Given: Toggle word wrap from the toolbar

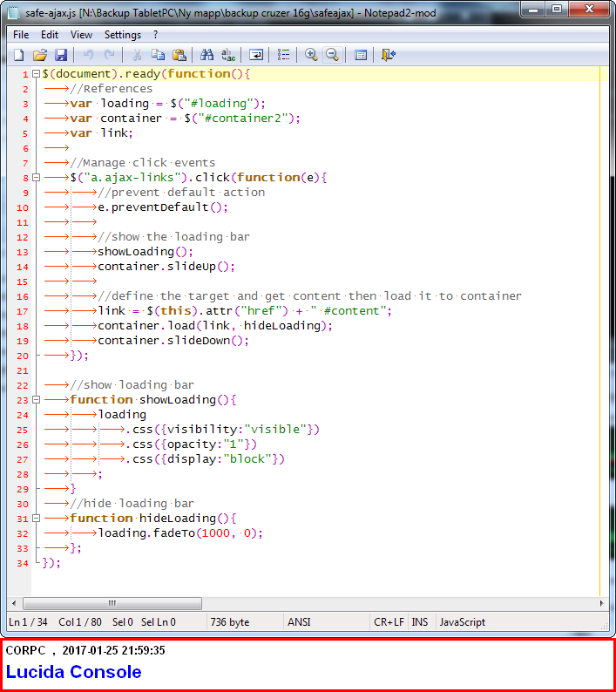Looking at the screenshot, I should tap(256, 55).
